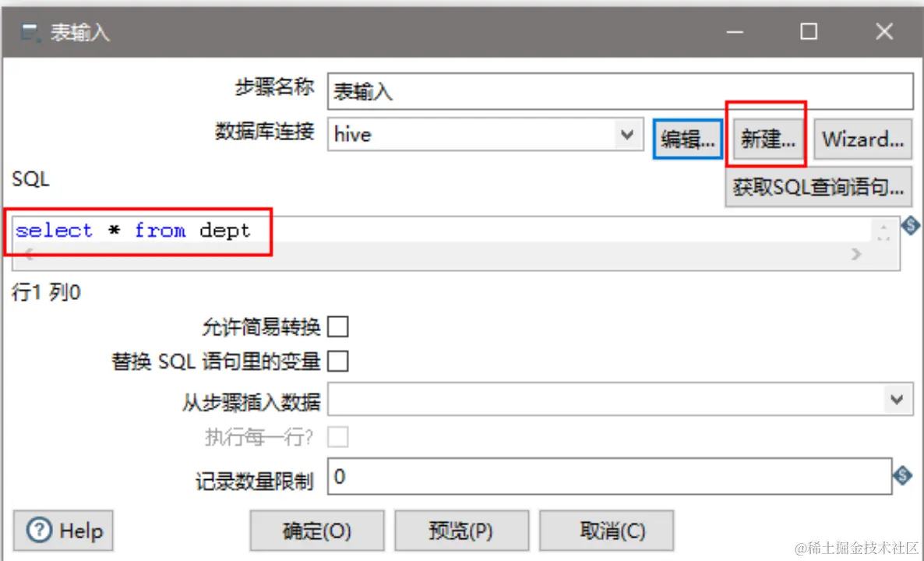The width and height of the screenshot is (924, 561).
Task: Click inside the SQL editor text
Action: [132, 231]
